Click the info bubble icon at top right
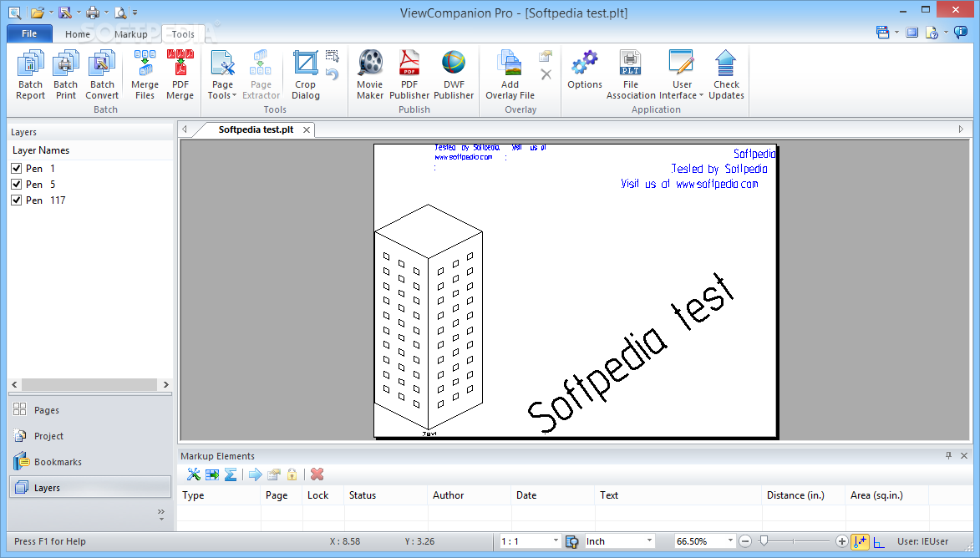 (961, 33)
